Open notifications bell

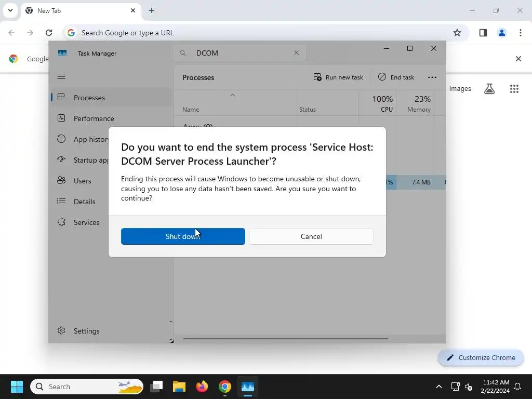(518, 387)
